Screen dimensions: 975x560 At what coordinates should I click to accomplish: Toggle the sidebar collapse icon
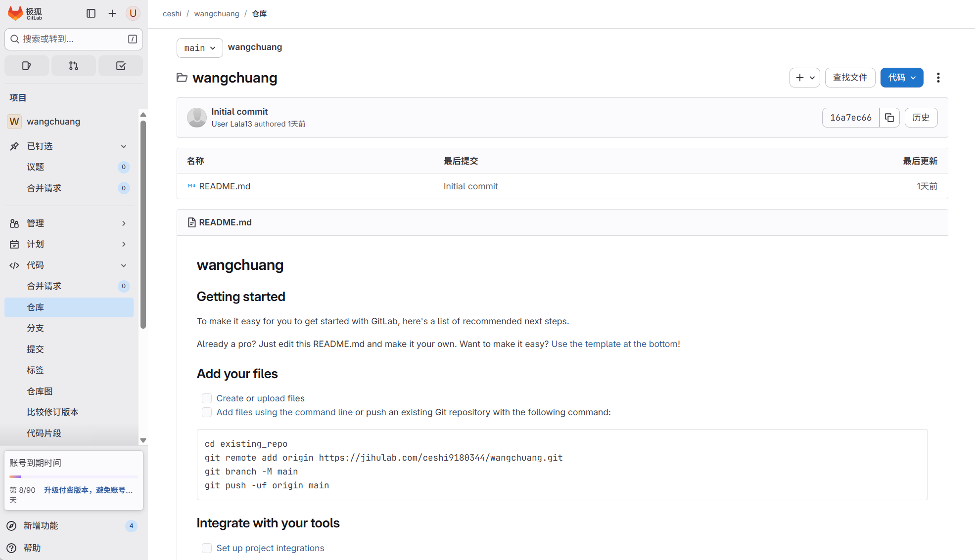[91, 13]
